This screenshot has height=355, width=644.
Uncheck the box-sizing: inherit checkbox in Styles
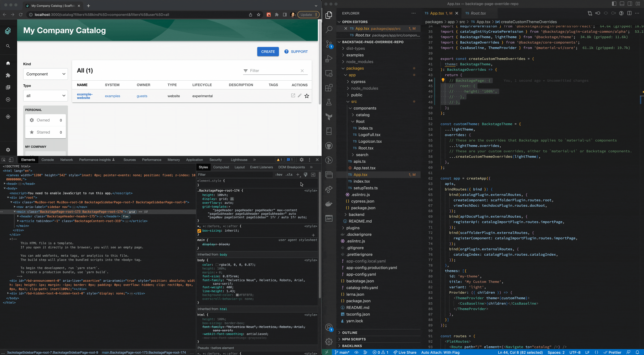coord(199,231)
